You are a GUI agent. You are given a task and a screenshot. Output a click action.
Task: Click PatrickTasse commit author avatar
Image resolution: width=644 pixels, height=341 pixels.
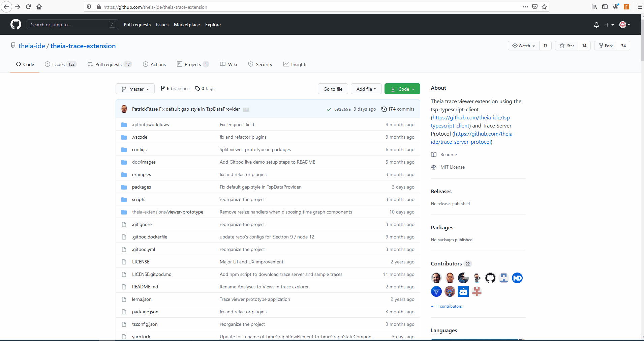pos(124,109)
